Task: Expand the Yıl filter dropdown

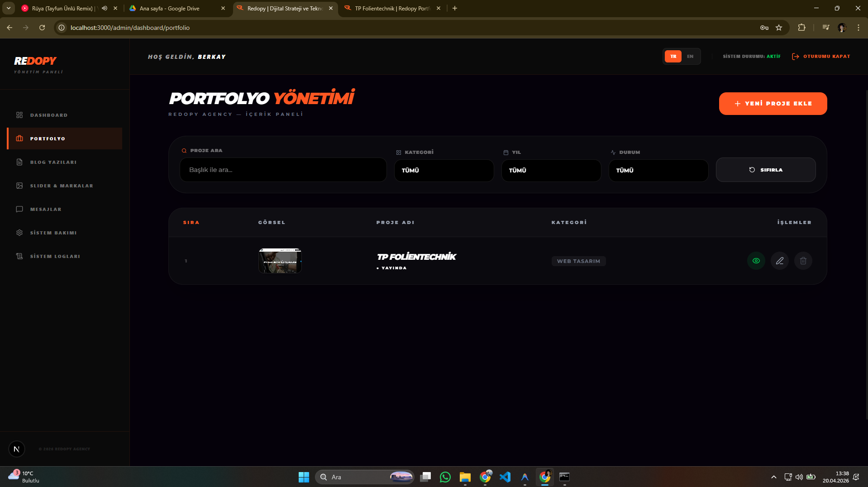Action: pos(551,170)
